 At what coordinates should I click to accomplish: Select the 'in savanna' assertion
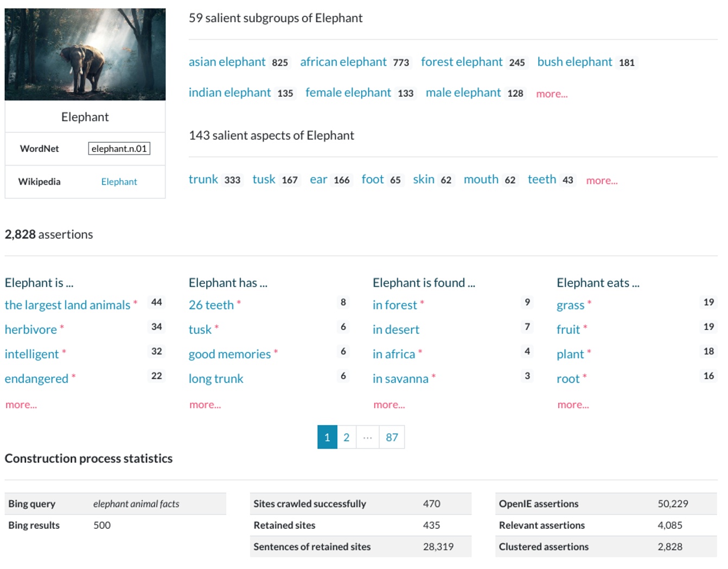pos(400,379)
